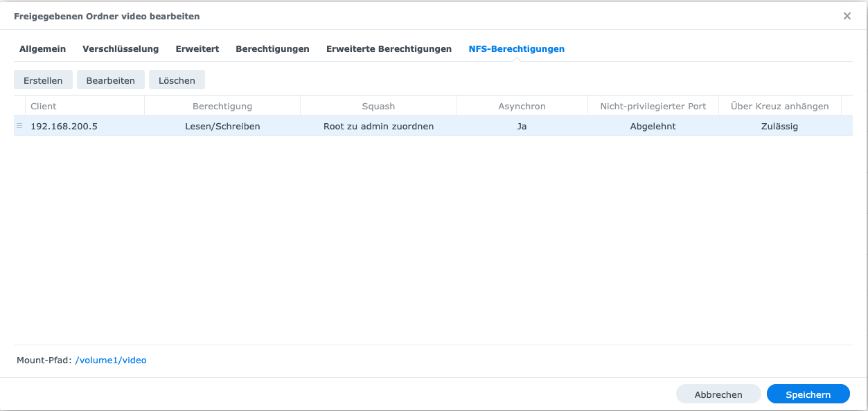Click the Über Kreuz anhängen column header
The height and width of the screenshot is (411, 868).
(780, 106)
